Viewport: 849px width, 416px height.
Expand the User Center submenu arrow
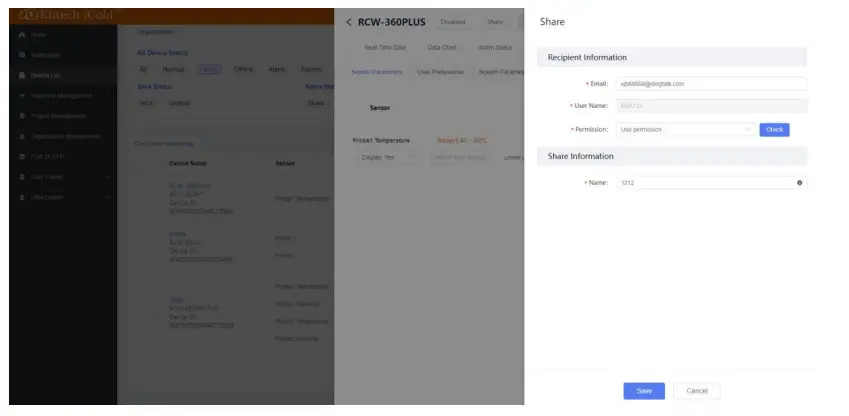coord(107,177)
